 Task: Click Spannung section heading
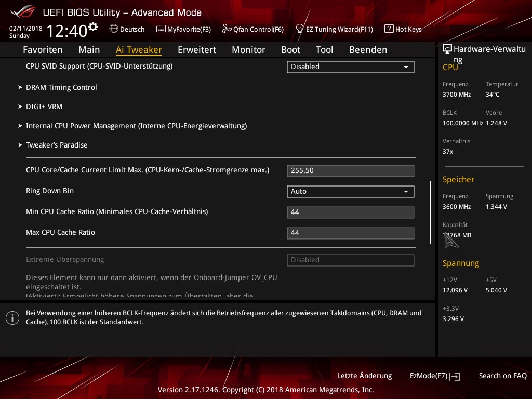pyautogui.click(x=461, y=263)
